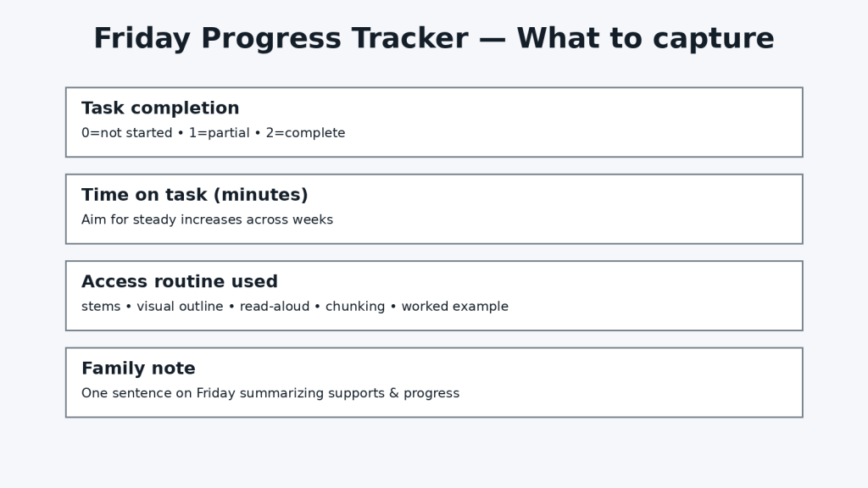Screen dimensions: 868x488
Task: Click the word "summarizing" in Family note
Action: (x=284, y=394)
